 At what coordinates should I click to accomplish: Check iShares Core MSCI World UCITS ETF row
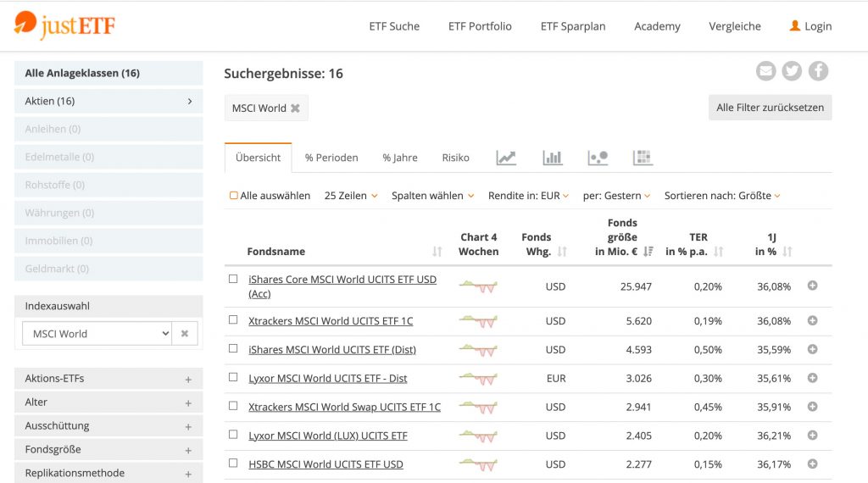pyautogui.click(x=233, y=279)
